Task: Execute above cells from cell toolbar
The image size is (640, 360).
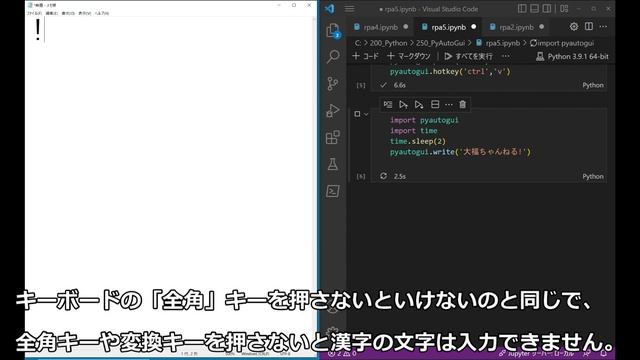Action: (x=403, y=104)
